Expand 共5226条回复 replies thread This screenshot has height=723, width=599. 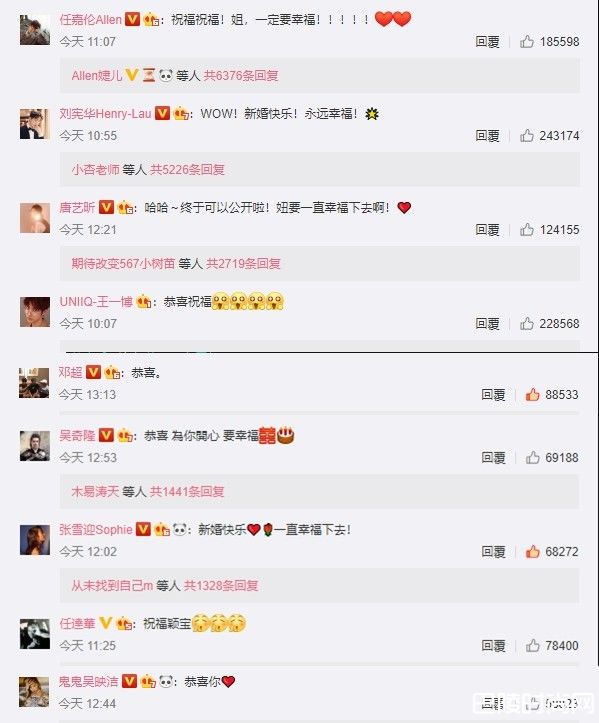[x=187, y=170]
